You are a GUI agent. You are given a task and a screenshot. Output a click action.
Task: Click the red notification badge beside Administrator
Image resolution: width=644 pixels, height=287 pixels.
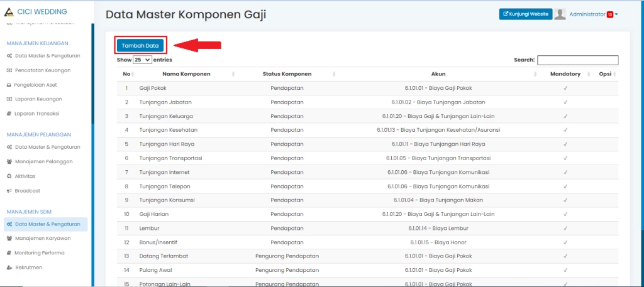click(x=609, y=14)
